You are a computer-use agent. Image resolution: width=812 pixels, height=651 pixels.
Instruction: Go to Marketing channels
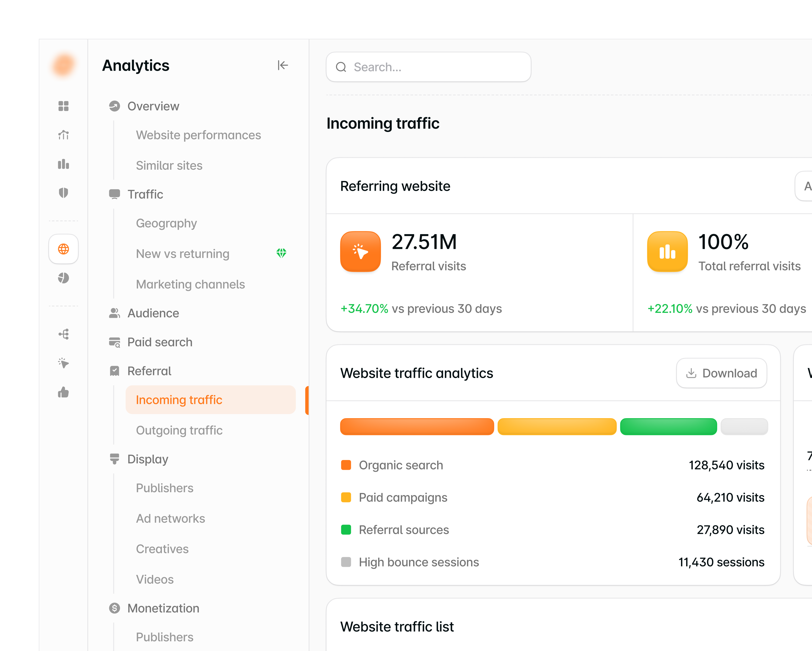pyautogui.click(x=190, y=284)
